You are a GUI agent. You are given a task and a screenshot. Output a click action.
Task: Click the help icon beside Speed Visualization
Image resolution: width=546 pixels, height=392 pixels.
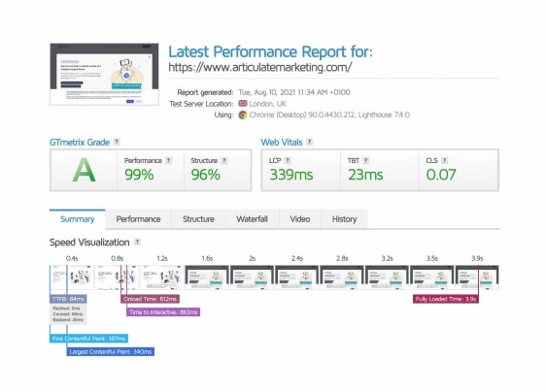tap(138, 242)
